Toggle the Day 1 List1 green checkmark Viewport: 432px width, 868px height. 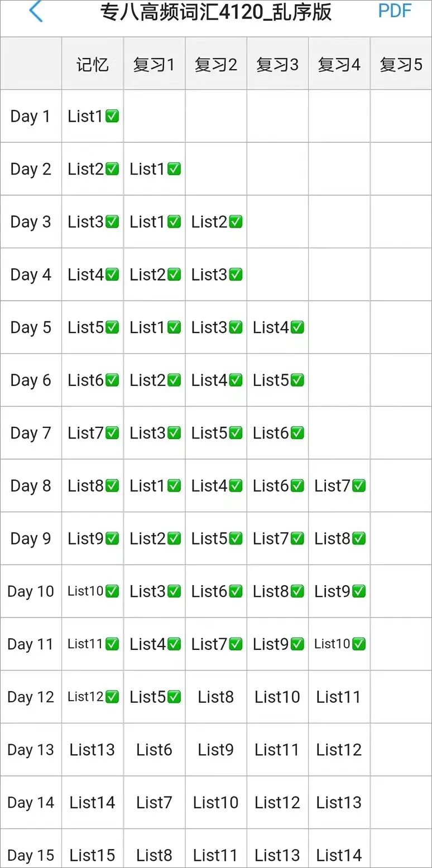click(x=112, y=116)
